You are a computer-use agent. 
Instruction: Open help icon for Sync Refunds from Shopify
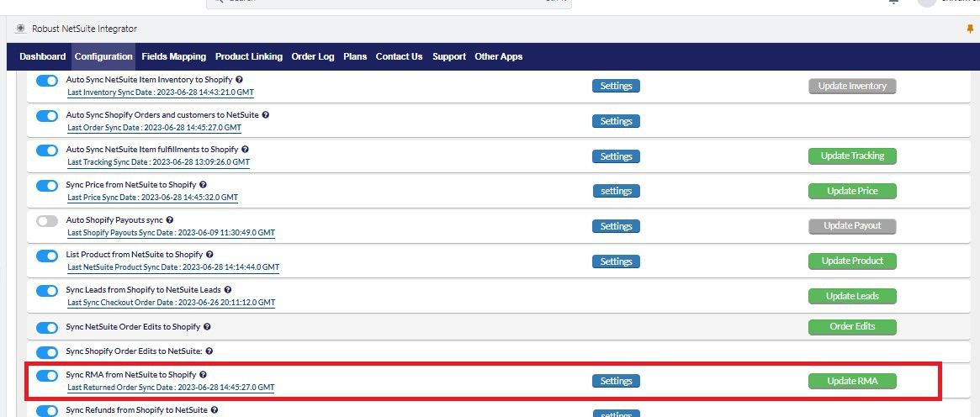coord(215,410)
